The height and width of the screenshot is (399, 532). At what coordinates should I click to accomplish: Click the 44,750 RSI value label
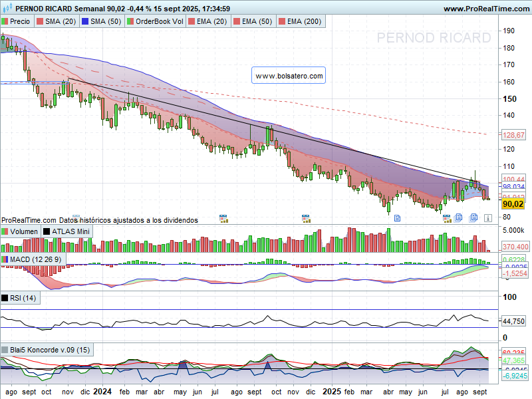[513, 321]
